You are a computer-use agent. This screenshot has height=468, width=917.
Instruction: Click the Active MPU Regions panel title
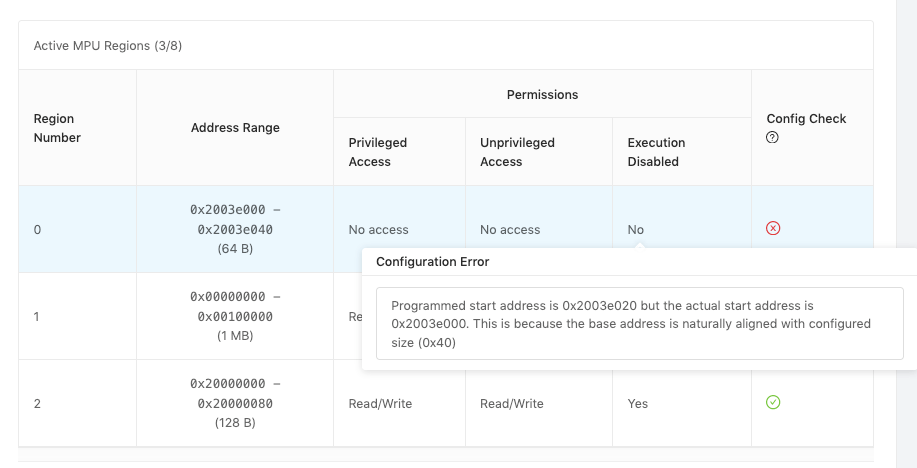(x=108, y=46)
